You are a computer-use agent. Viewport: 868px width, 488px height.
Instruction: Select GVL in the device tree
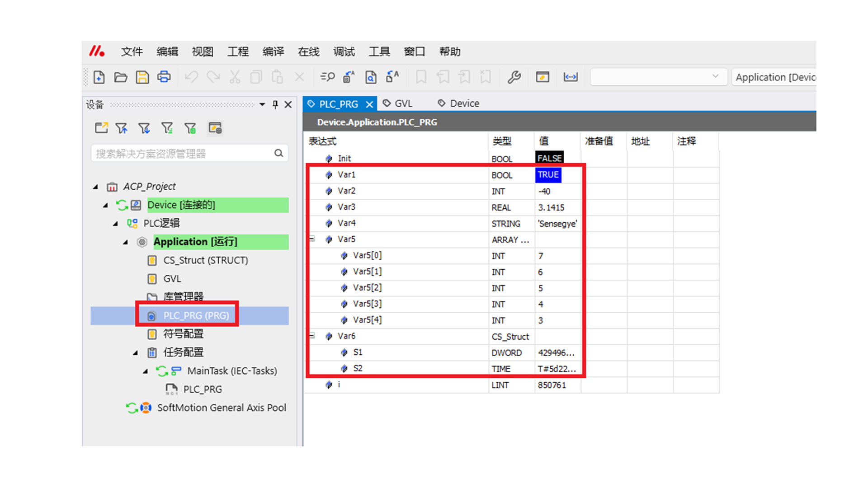coord(172,279)
